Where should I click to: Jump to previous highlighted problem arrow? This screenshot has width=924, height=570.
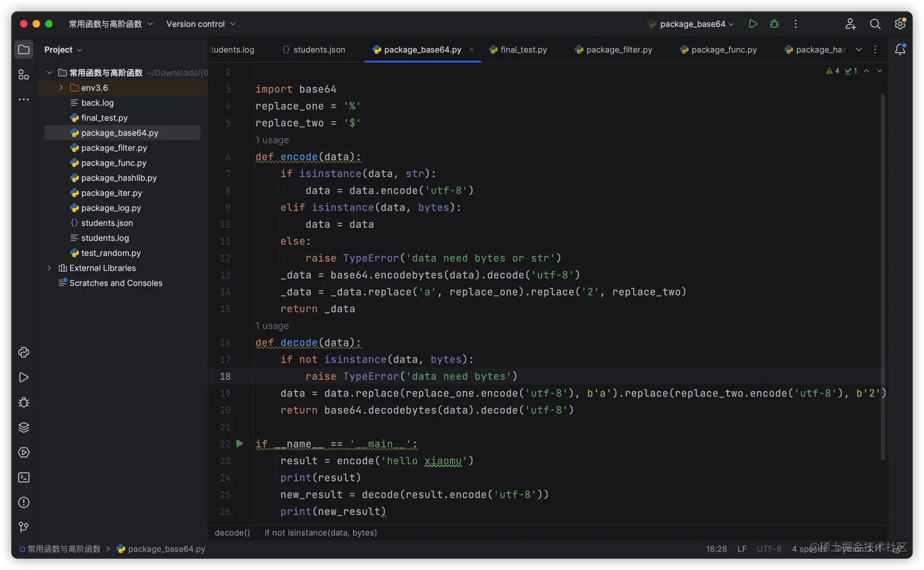click(867, 71)
